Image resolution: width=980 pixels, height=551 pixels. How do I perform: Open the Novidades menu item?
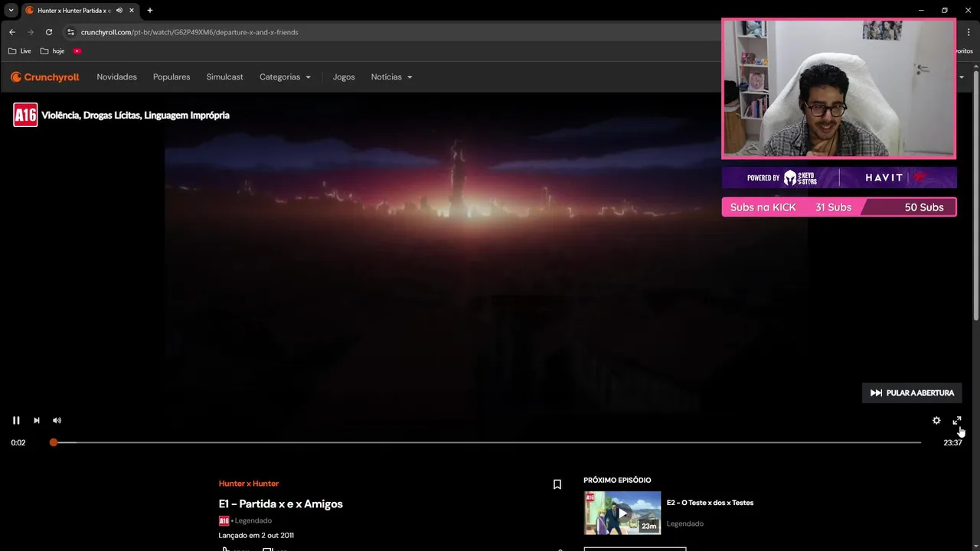coord(116,77)
